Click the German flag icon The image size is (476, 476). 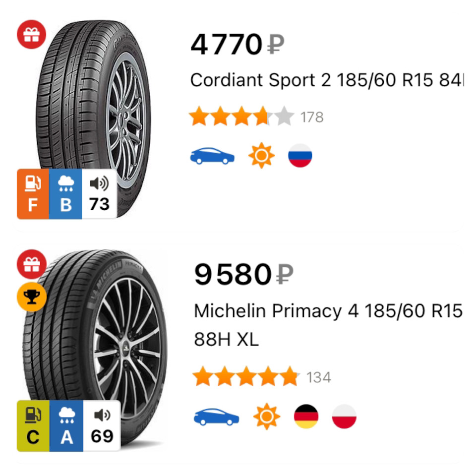click(x=306, y=416)
